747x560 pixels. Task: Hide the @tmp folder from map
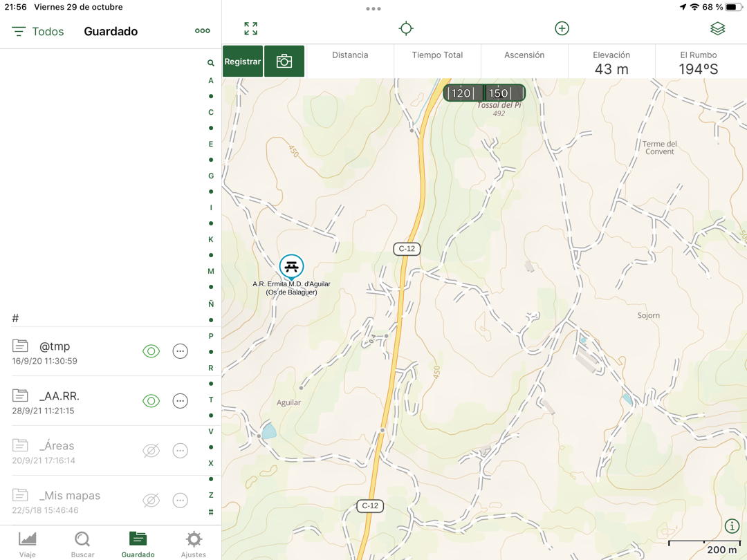(x=151, y=351)
